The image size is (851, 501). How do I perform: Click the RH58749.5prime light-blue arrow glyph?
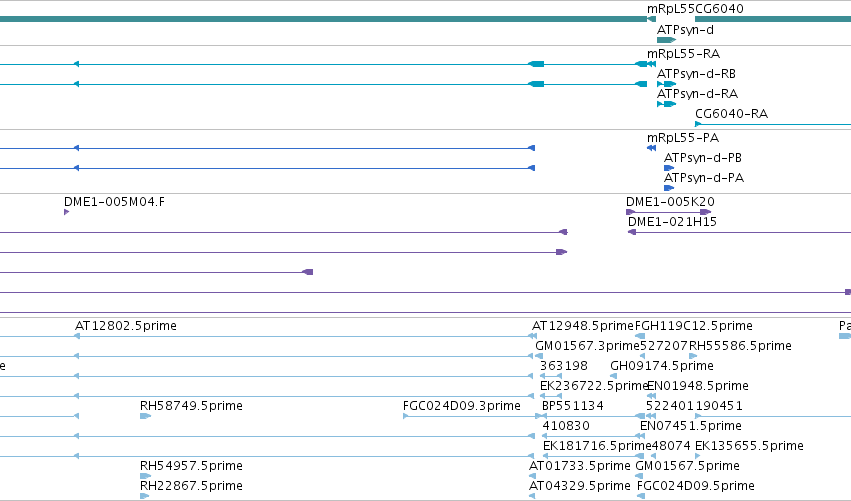(145, 416)
